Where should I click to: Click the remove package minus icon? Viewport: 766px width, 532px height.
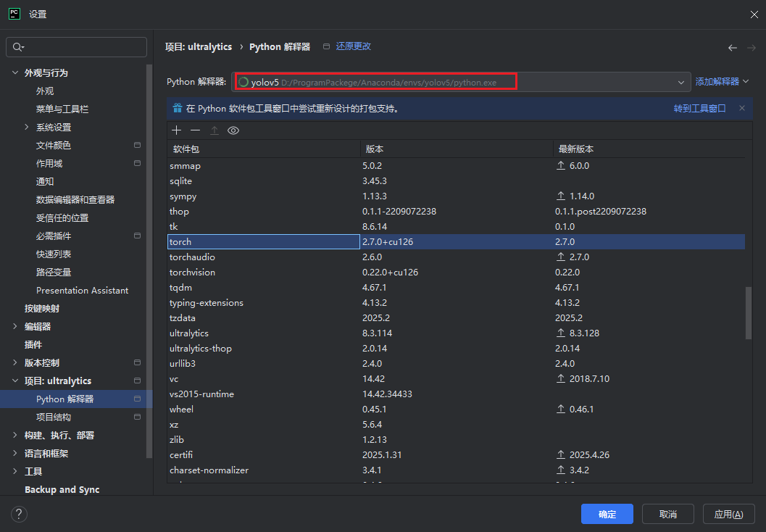pos(196,130)
